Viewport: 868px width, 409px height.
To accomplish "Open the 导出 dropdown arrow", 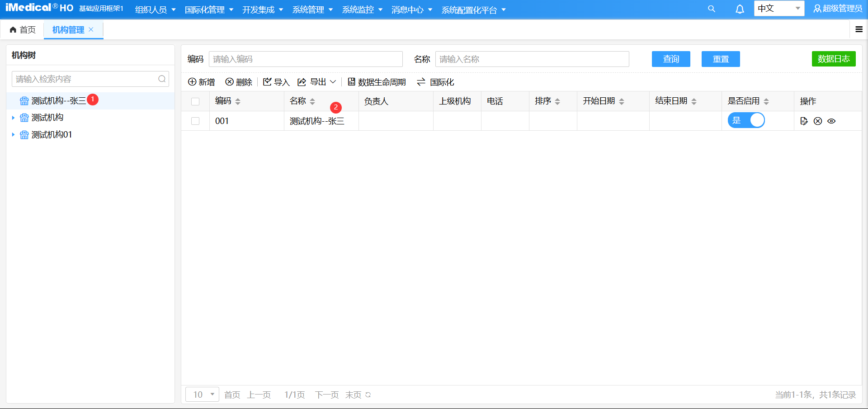I will 333,82.
